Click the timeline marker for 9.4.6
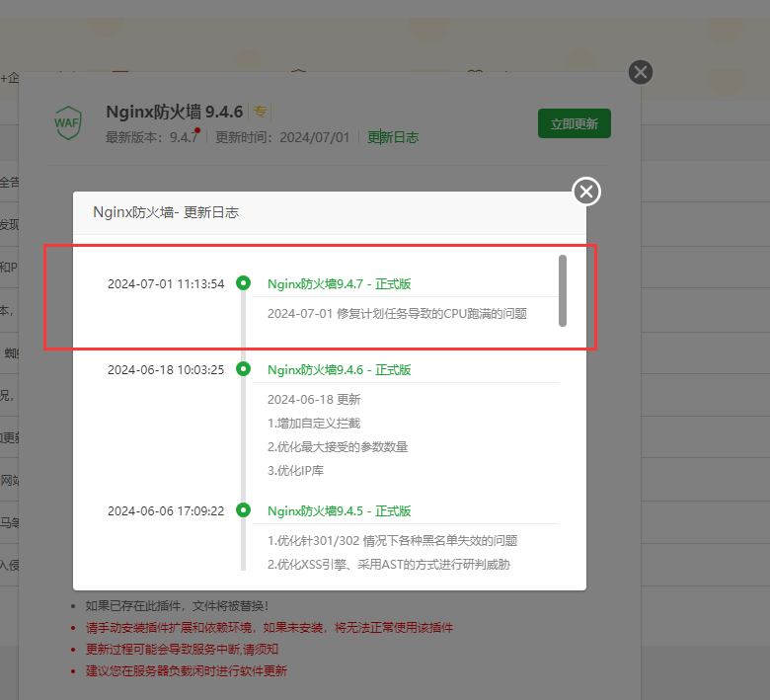The image size is (770, 700). coord(243,368)
